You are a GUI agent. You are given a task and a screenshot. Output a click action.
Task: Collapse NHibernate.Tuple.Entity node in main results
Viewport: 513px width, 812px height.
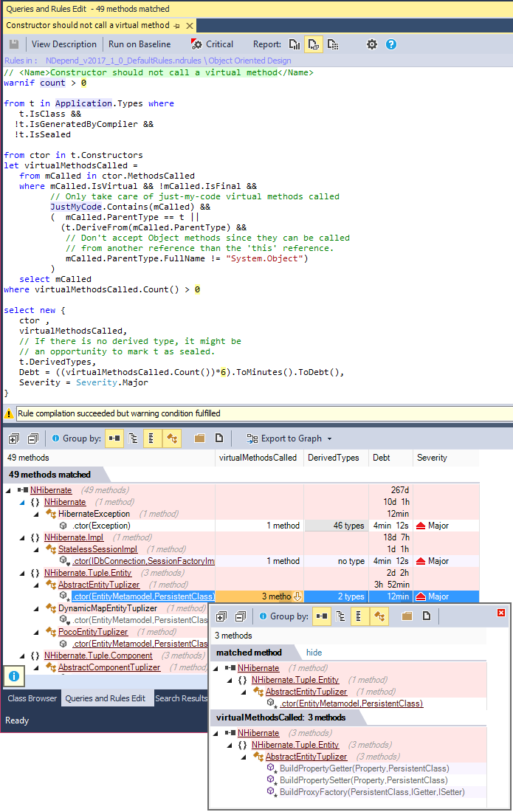[x=22, y=574]
